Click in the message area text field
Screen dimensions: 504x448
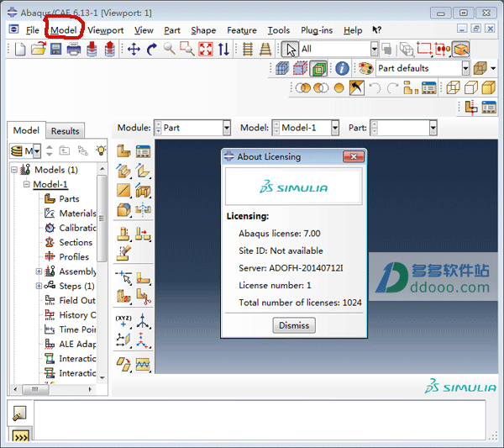point(260,420)
